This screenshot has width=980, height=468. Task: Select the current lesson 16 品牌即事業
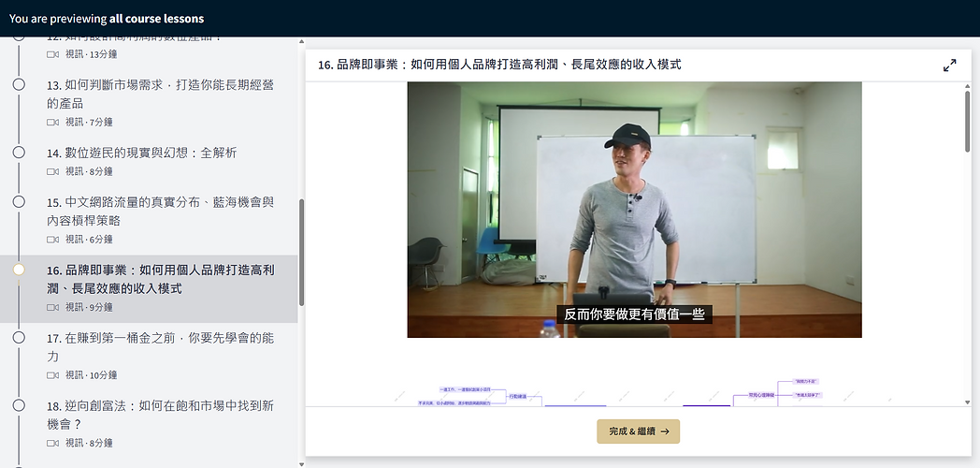click(x=149, y=288)
